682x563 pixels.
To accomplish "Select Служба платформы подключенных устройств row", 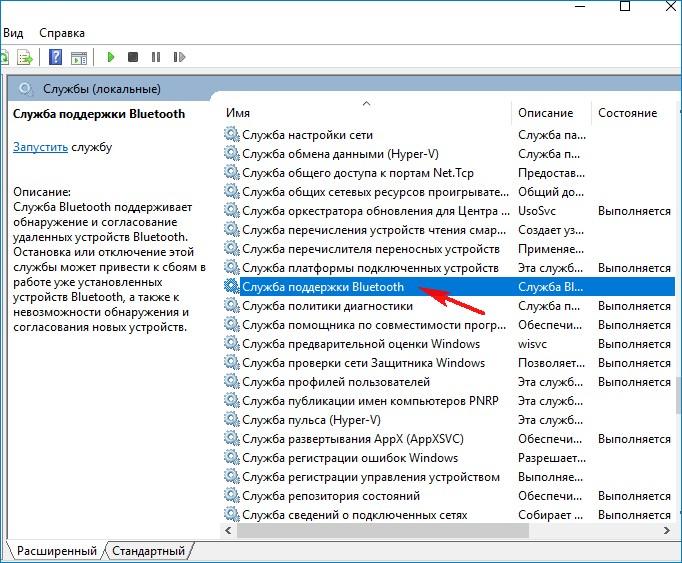I will [449, 268].
